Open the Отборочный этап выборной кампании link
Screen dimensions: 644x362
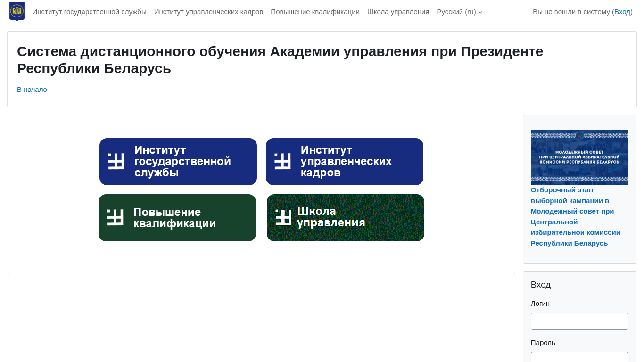point(576,216)
